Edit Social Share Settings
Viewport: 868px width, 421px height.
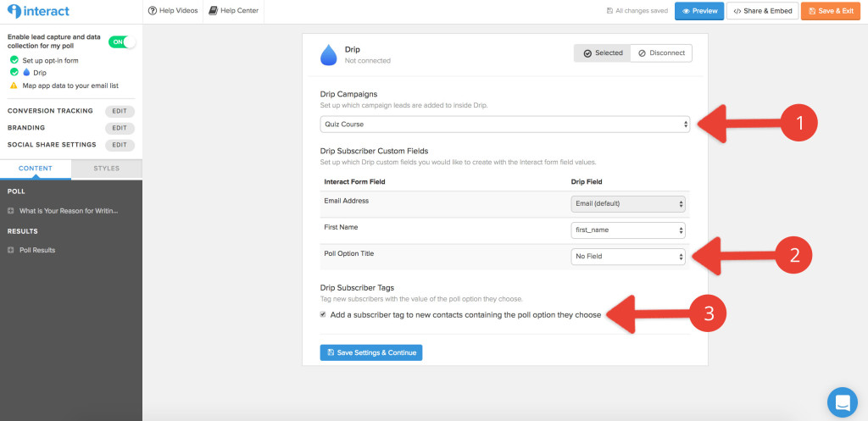pos(120,145)
